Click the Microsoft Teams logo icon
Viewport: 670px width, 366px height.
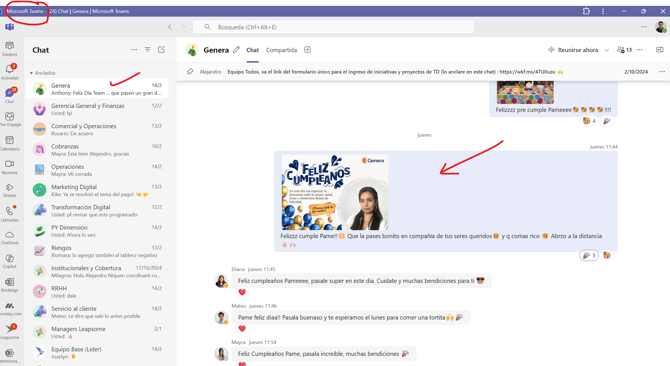pyautogui.click(x=9, y=27)
